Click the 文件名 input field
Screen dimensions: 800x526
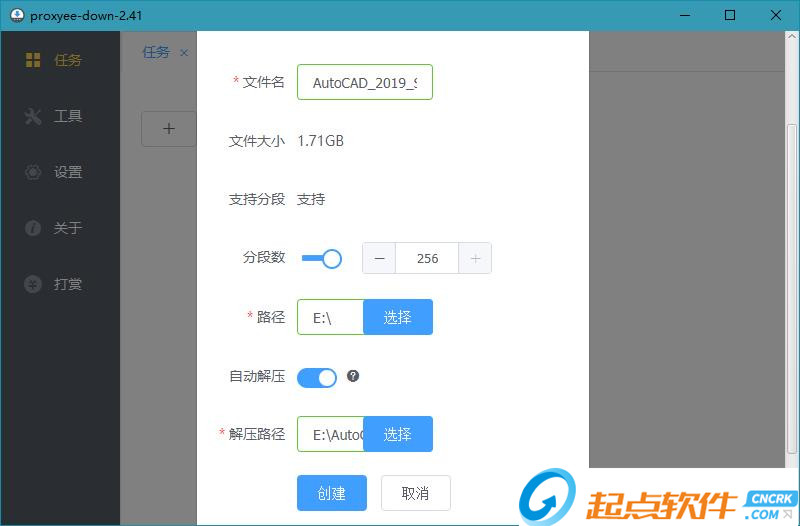tap(365, 82)
